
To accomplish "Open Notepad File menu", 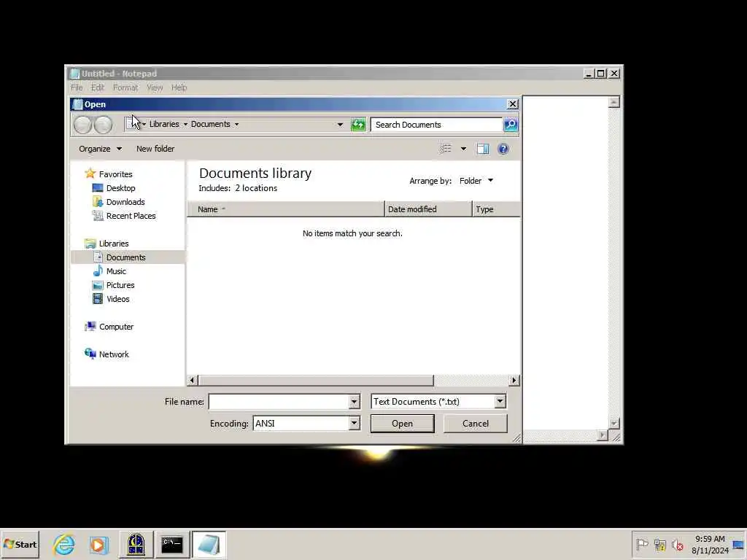I will pyautogui.click(x=77, y=87).
